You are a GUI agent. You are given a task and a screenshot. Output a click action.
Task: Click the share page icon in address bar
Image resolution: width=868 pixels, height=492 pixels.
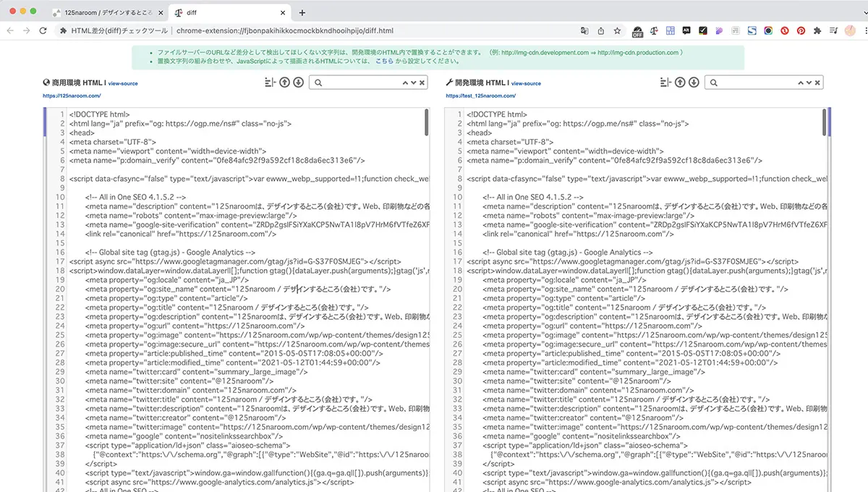(601, 31)
